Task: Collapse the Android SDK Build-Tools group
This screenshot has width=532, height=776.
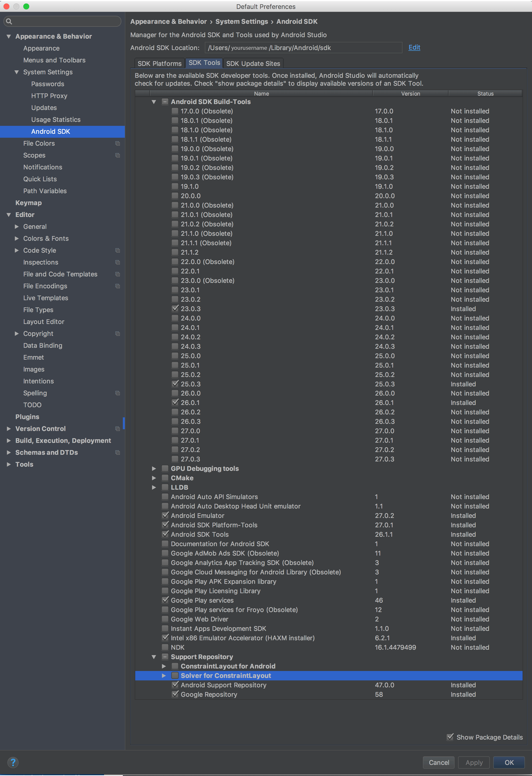Action: 154,102
